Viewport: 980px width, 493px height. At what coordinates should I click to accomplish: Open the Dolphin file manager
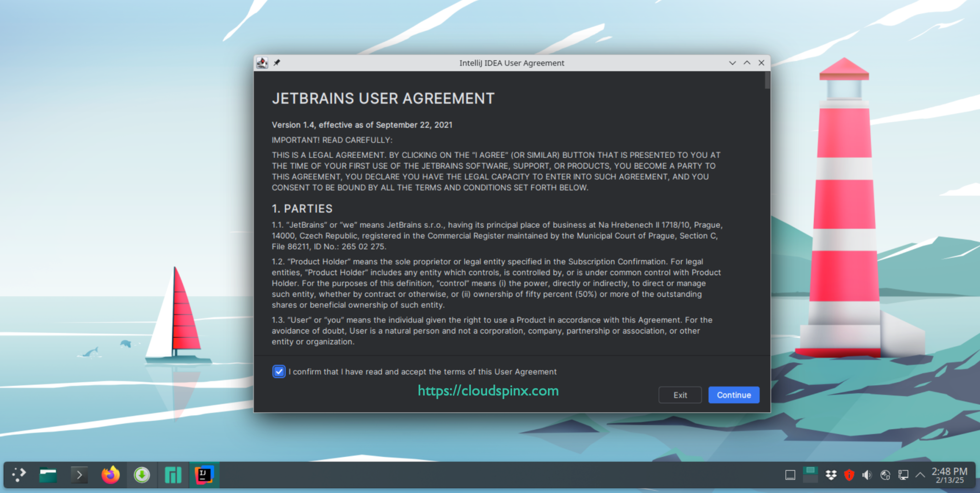click(48, 474)
